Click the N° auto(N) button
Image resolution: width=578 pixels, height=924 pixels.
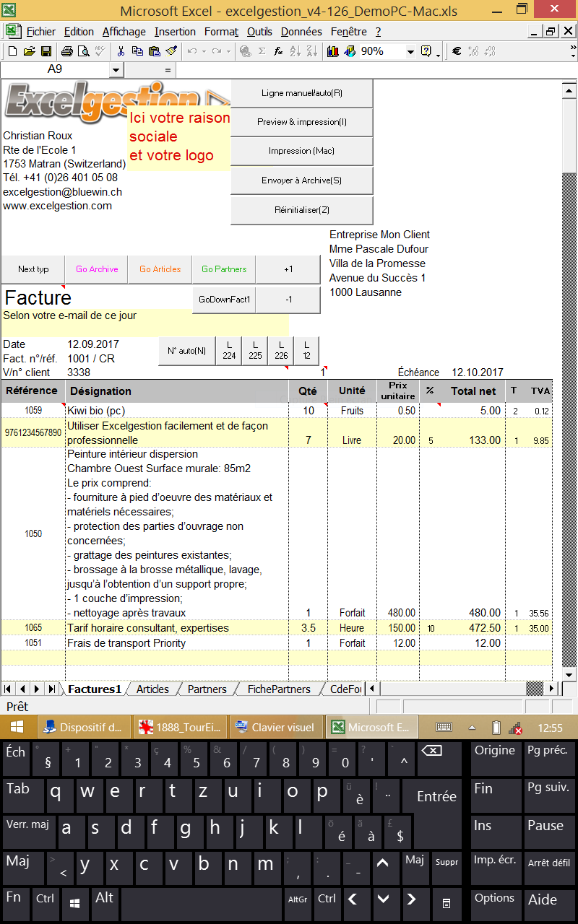pos(187,351)
